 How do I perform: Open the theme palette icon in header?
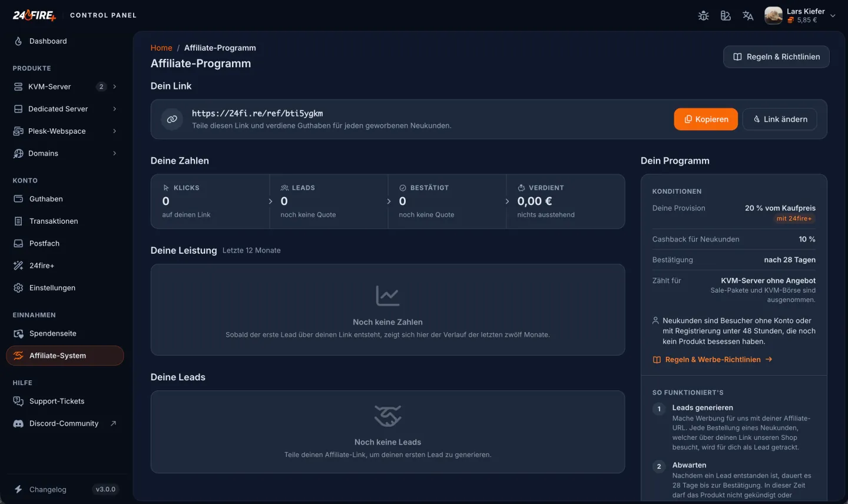[x=726, y=16]
